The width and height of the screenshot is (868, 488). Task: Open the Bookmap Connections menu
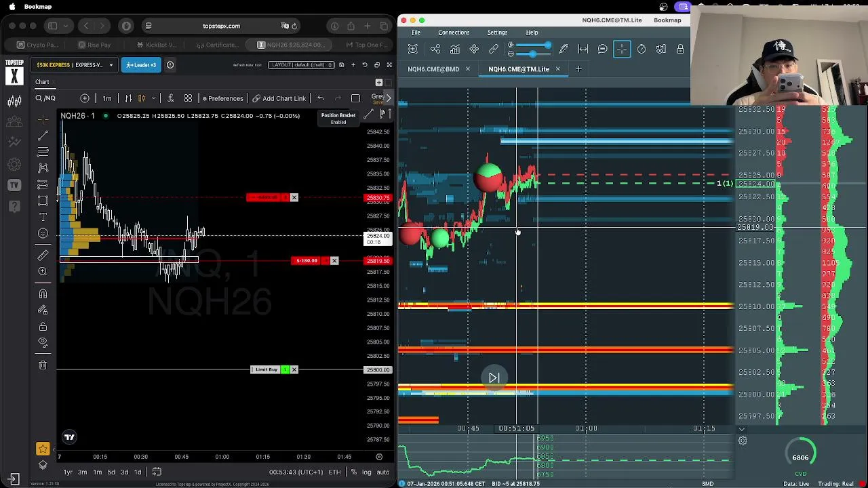tap(454, 33)
